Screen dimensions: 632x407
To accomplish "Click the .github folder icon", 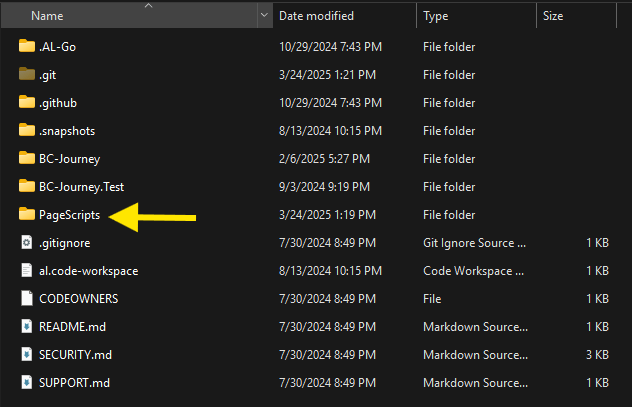I will tap(27, 102).
